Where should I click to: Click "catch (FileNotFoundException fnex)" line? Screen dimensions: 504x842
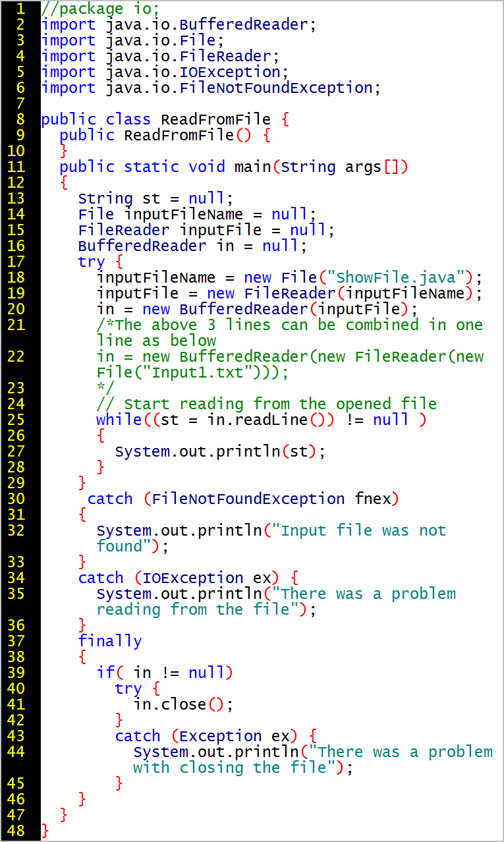pos(243,499)
